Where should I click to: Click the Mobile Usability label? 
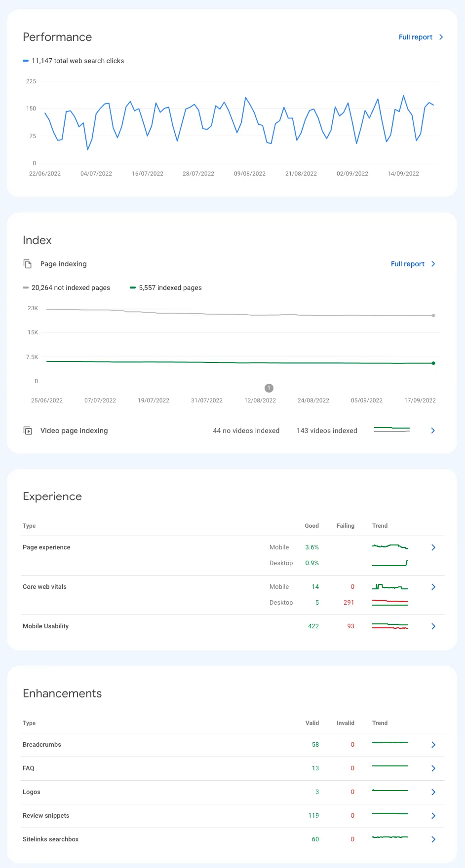(46, 626)
